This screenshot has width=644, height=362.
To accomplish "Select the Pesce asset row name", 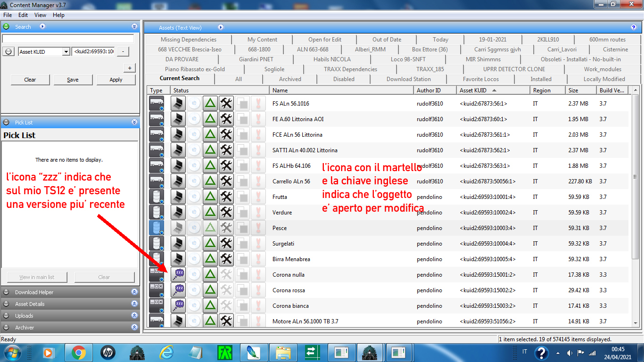I will tap(280, 228).
